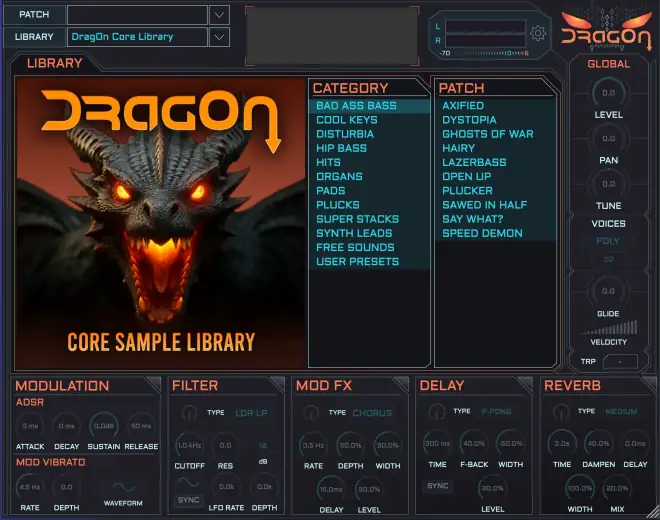Select the LIBRARY tab
The height and width of the screenshot is (520, 660).
[x=54, y=63]
